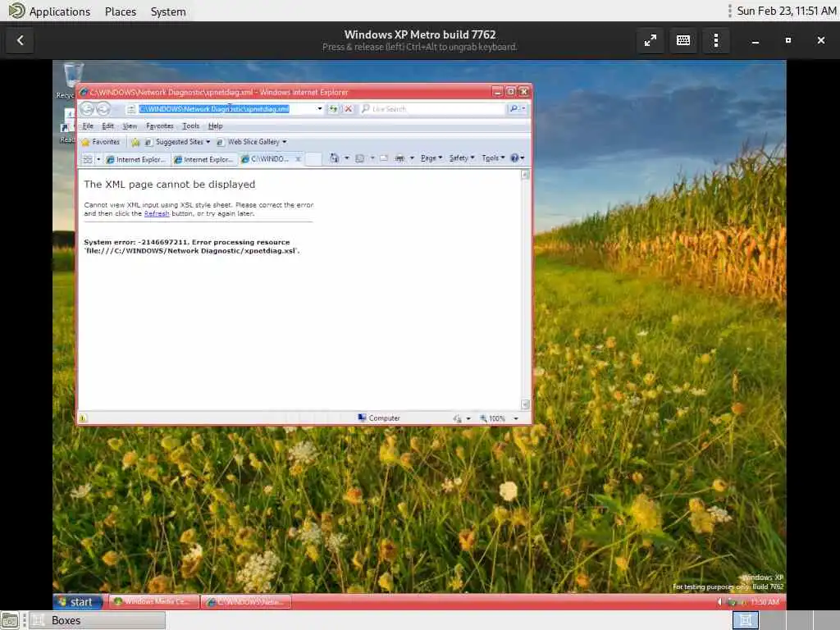Screen dimensions: 840x630
Task: Expand zoom level dropdown arrow
Action: point(516,418)
